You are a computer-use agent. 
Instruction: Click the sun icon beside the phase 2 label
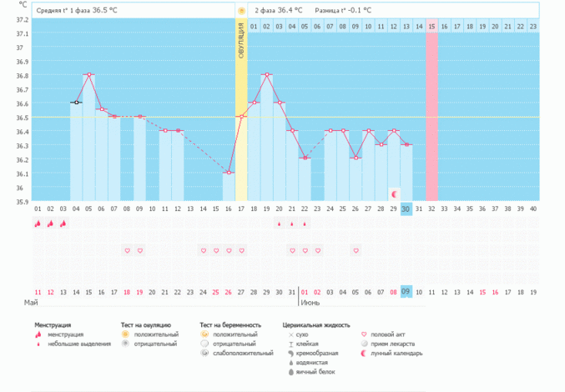[x=241, y=11]
